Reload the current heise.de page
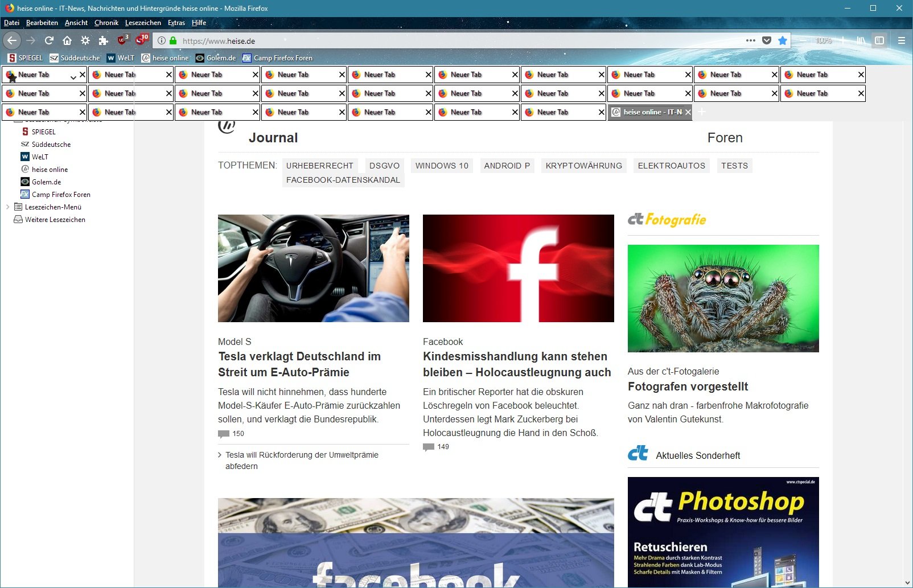 pos(49,40)
